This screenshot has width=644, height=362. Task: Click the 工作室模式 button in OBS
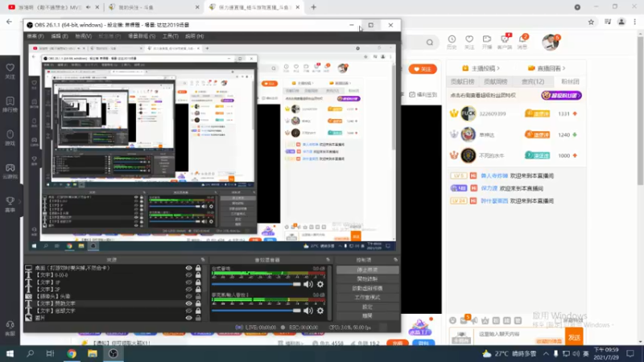pyautogui.click(x=367, y=298)
